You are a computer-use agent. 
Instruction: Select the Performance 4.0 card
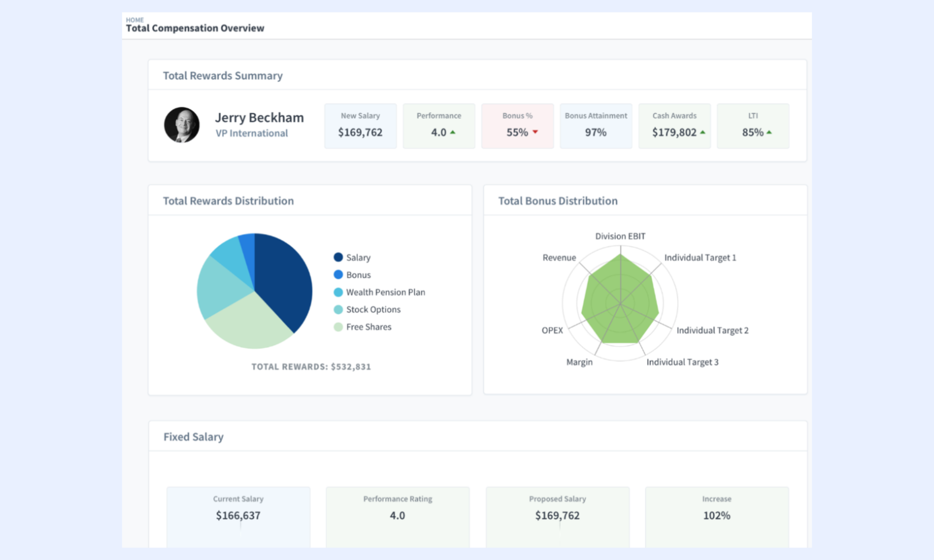(439, 126)
